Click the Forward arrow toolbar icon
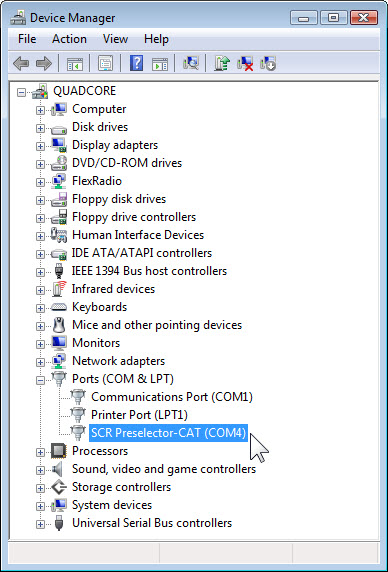Viewport: 388px width, 572px height. click(x=43, y=64)
